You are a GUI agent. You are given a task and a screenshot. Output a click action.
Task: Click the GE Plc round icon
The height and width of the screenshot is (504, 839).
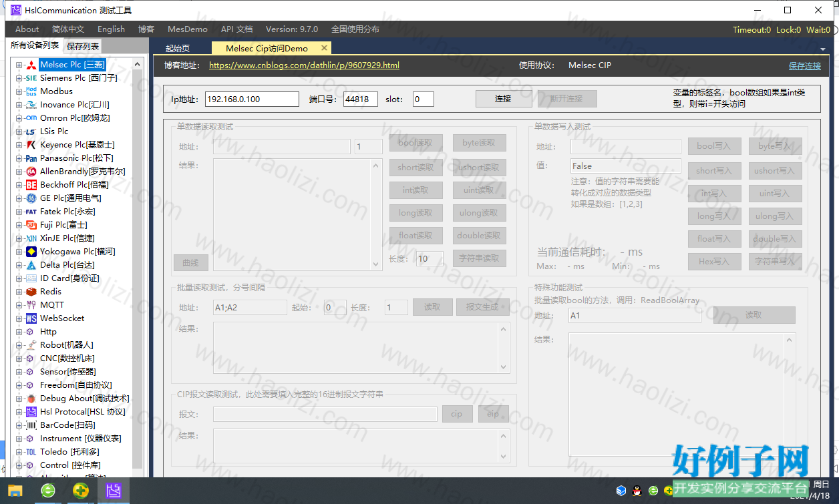(x=31, y=198)
